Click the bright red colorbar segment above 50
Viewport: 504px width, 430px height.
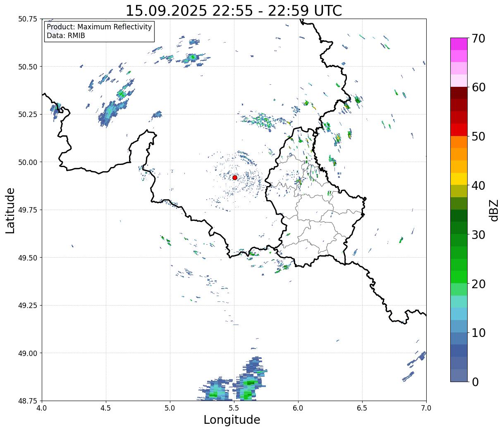coord(459,129)
